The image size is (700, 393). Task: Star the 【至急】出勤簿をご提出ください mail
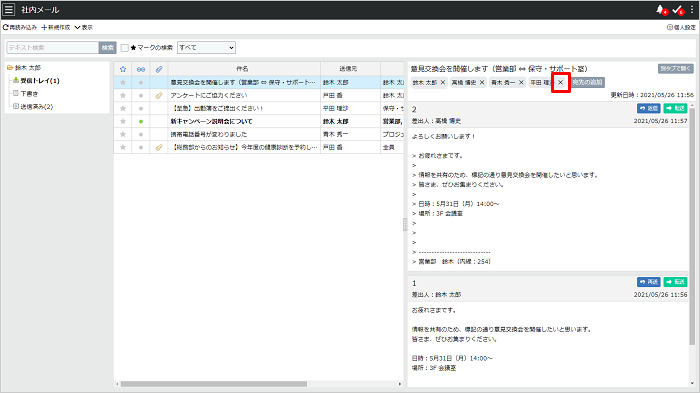click(x=123, y=109)
